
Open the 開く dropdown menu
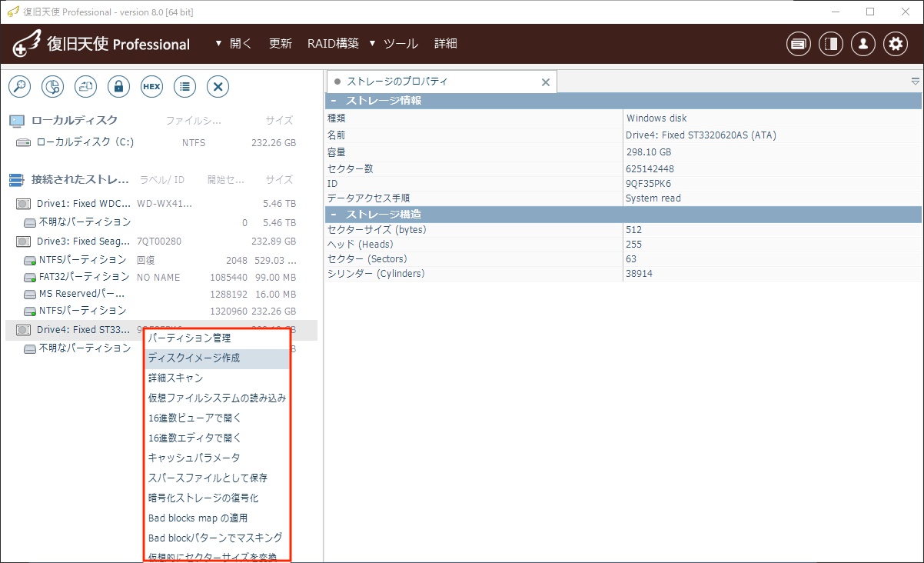click(234, 44)
